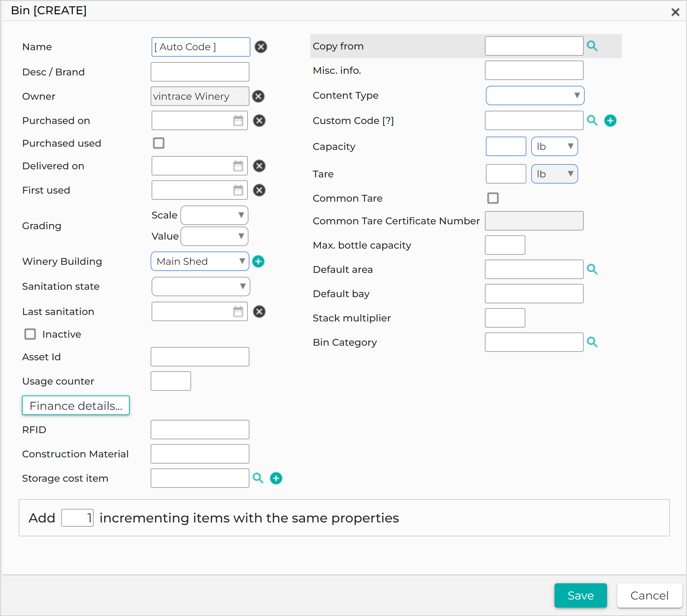Click the Max. bottle capacity field

coord(505,245)
